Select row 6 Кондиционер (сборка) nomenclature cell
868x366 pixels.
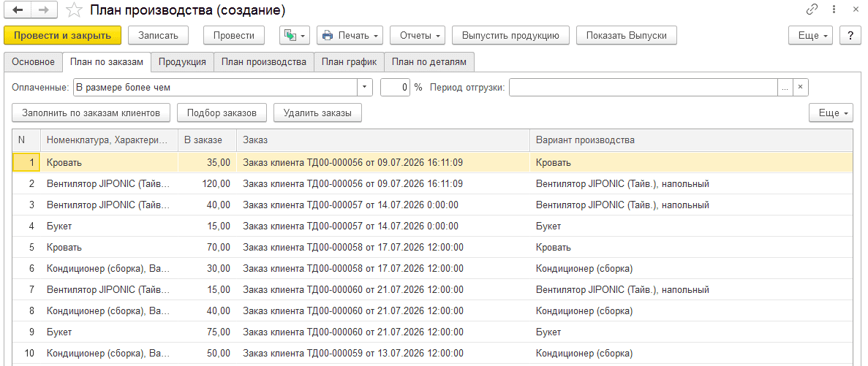[x=109, y=269]
